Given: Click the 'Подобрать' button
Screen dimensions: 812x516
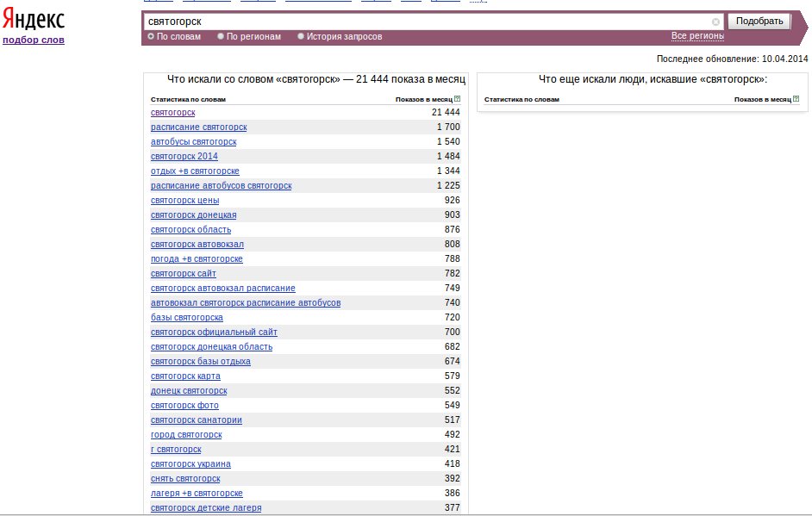Looking at the screenshot, I should click(x=759, y=22).
